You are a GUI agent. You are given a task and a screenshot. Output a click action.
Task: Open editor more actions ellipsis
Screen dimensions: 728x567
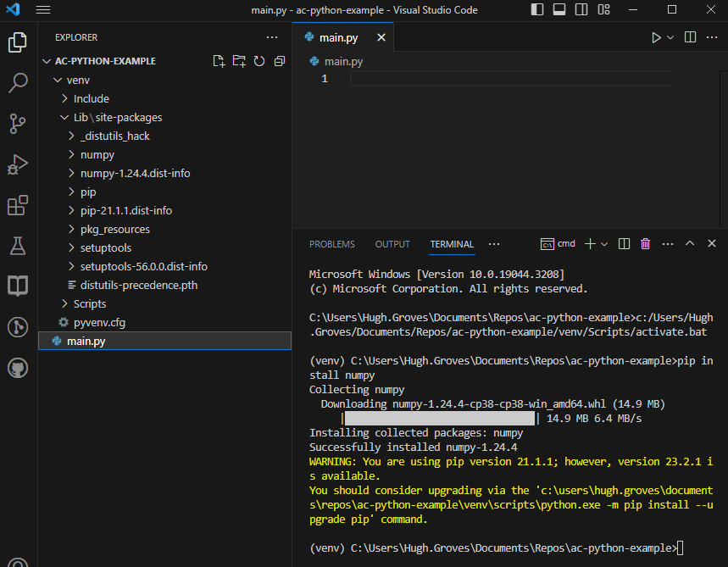pyautogui.click(x=712, y=37)
